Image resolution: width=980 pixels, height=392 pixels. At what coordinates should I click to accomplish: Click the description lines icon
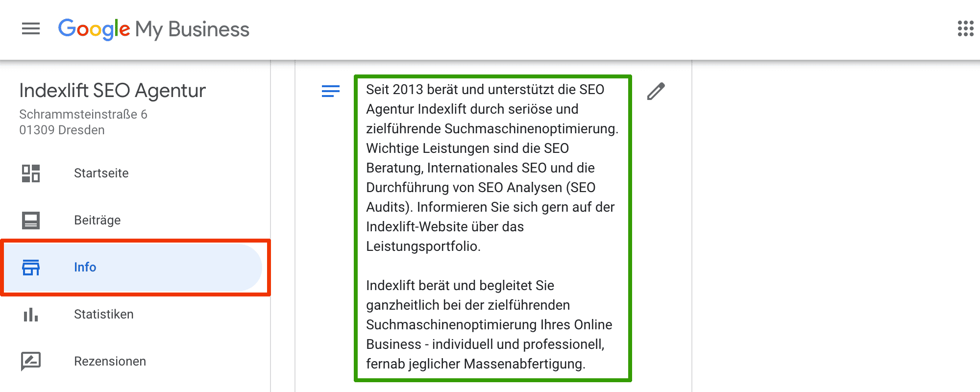(331, 91)
